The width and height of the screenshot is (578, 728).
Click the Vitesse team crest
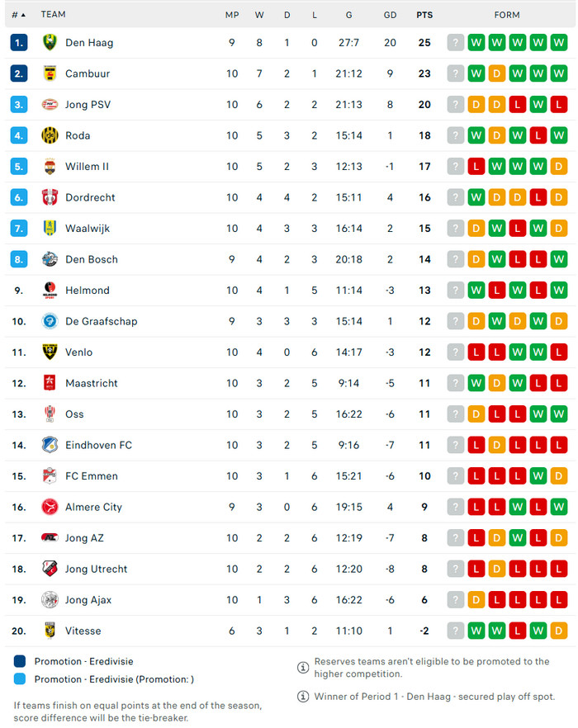(x=50, y=631)
